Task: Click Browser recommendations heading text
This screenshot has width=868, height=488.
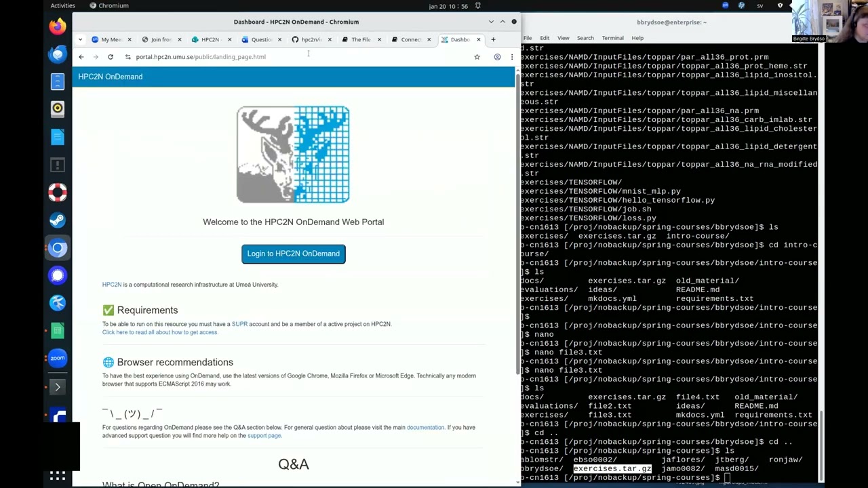Action: 175,363
